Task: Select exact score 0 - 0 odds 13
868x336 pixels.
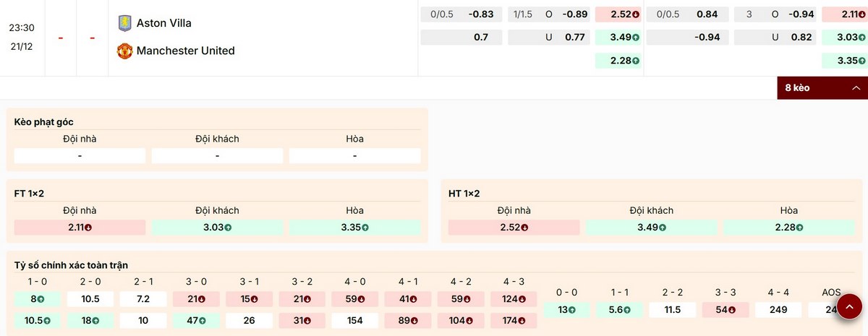Action: click(567, 310)
